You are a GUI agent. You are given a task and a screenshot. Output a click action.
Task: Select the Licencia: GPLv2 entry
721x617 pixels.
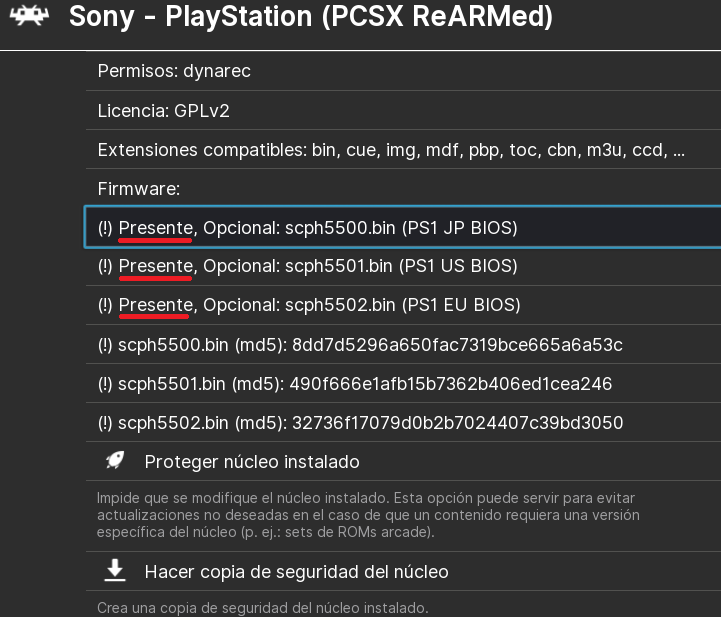click(164, 110)
